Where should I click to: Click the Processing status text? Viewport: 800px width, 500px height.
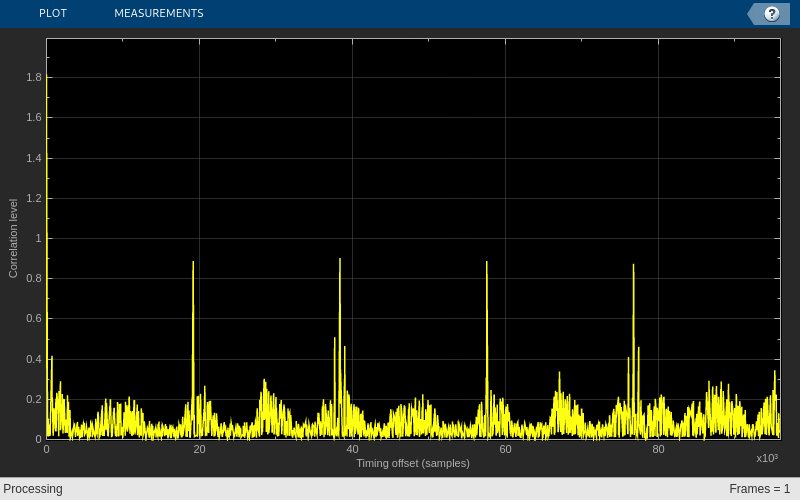coord(33,489)
